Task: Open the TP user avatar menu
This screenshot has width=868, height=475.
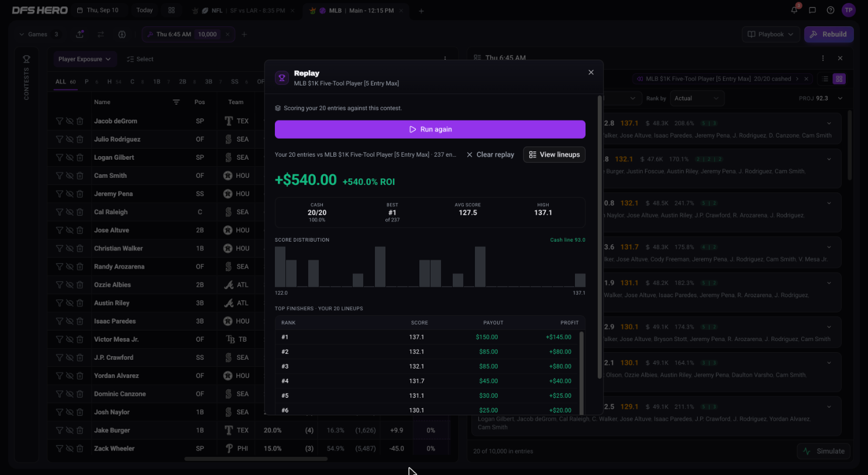Action: click(849, 10)
